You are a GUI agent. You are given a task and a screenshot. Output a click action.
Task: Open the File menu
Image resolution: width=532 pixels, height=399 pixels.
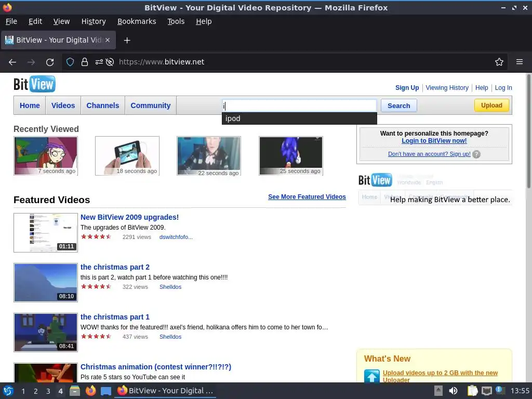11,21
